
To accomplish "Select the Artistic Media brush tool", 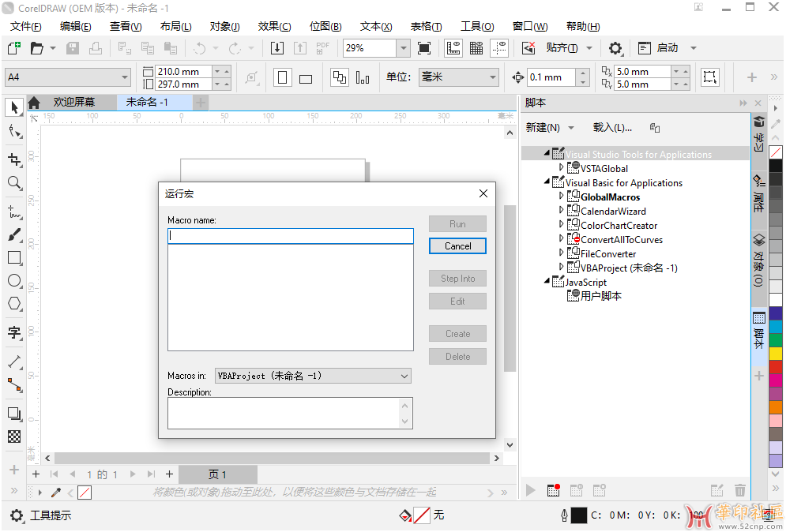I will click(14, 234).
